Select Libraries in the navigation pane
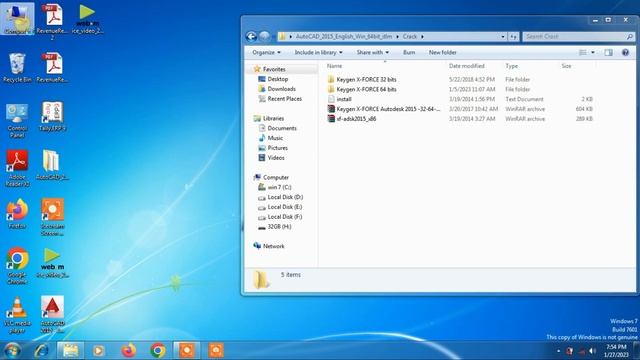The height and width of the screenshot is (360, 640). (273, 118)
